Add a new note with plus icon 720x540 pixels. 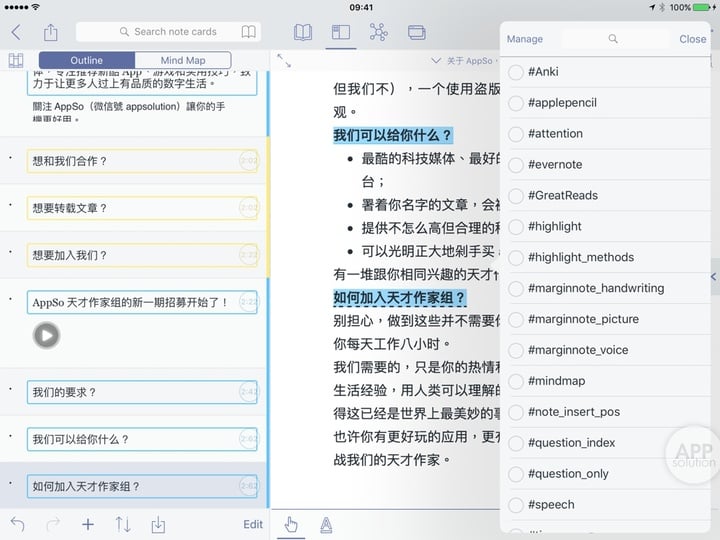pos(88,524)
